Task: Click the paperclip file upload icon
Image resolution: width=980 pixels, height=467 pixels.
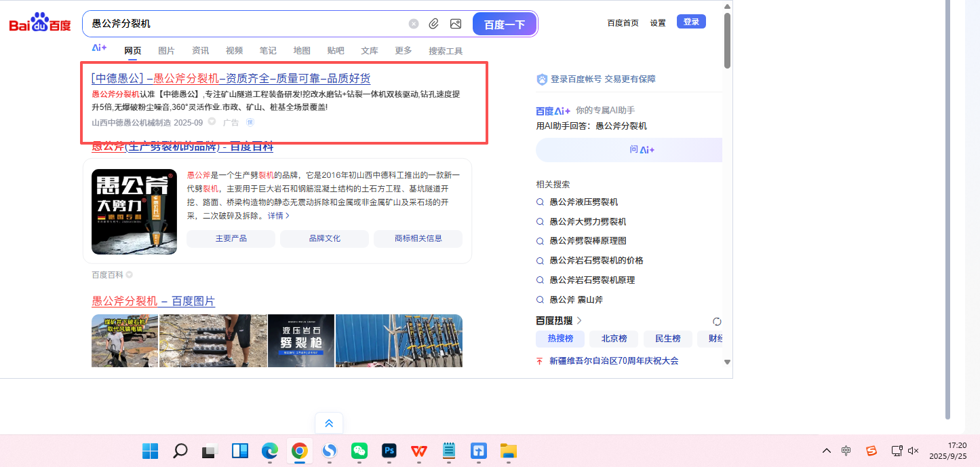Action: point(434,24)
